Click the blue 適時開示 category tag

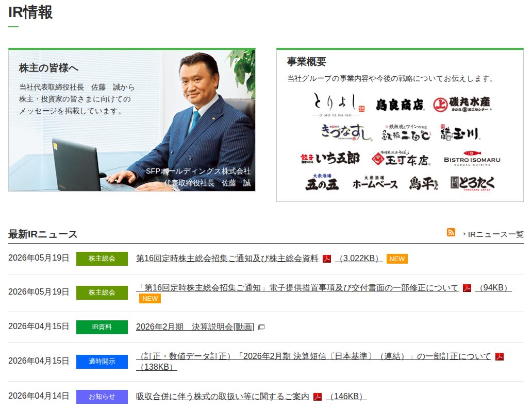102,362
